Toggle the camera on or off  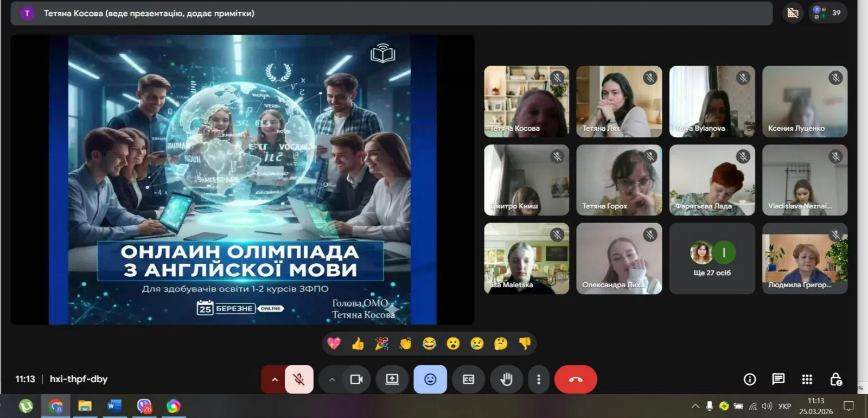click(x=356, y=379)
